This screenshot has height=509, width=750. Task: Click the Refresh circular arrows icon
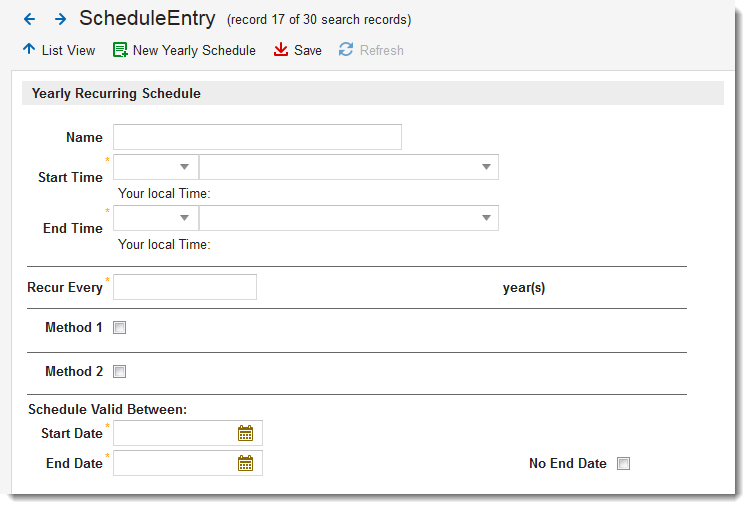(x=346, y=50)
